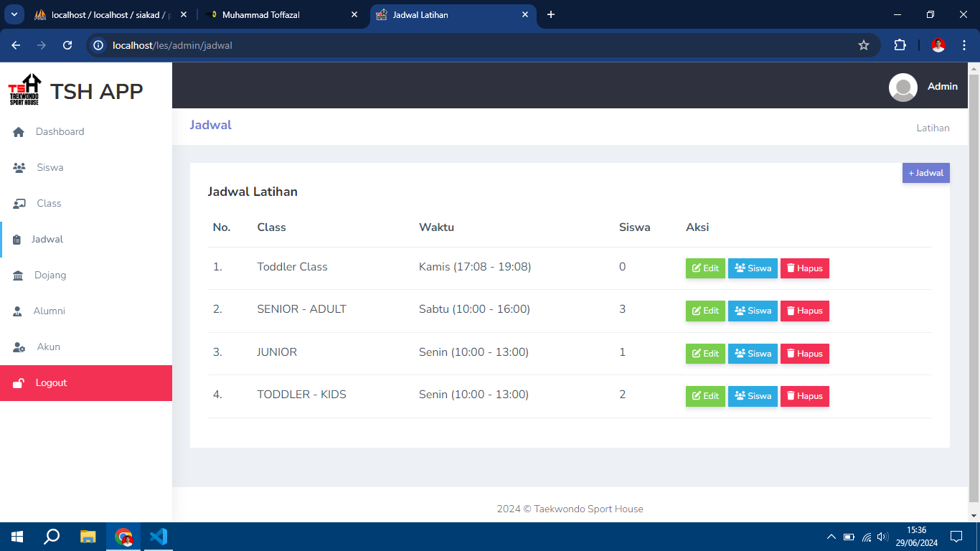Click the Alumni person icon
This screenshot has width=980, height=551.
18,311
